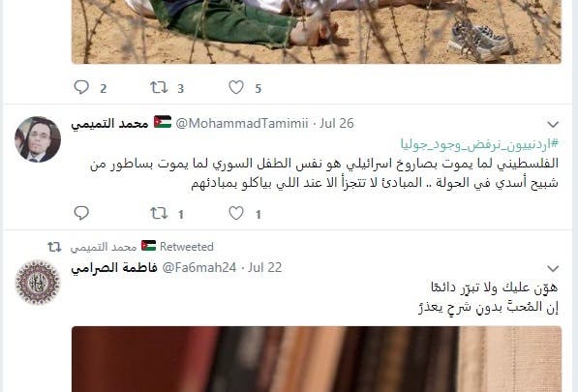Screen dimensions: 578x392
Task: Like the tweet with 5 likes
Action: (x=236, y=87)
